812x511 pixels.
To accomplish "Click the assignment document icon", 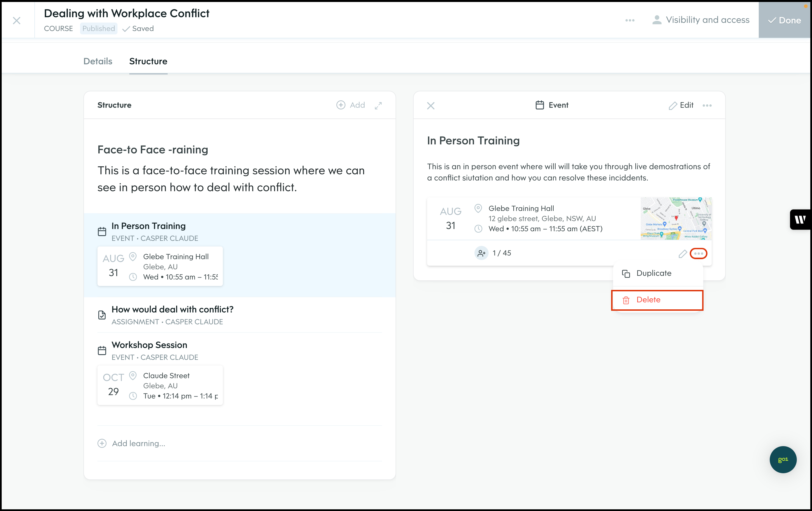I will click(x=102, y=315).
